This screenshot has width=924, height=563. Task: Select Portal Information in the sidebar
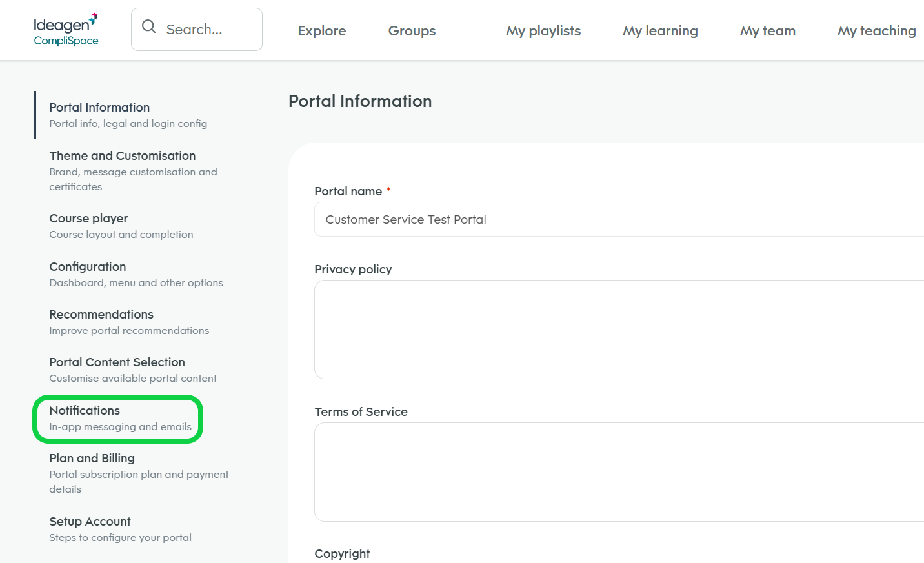point(128,115)
